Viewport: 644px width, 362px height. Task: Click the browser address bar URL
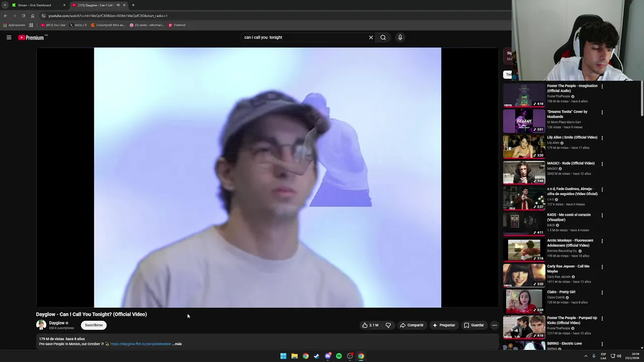108,16
